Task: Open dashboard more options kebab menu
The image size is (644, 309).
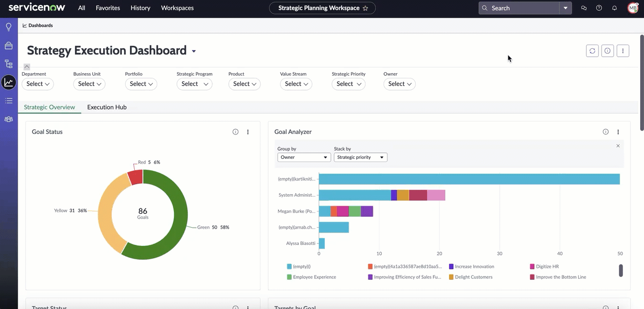Action: click(623, 51)
